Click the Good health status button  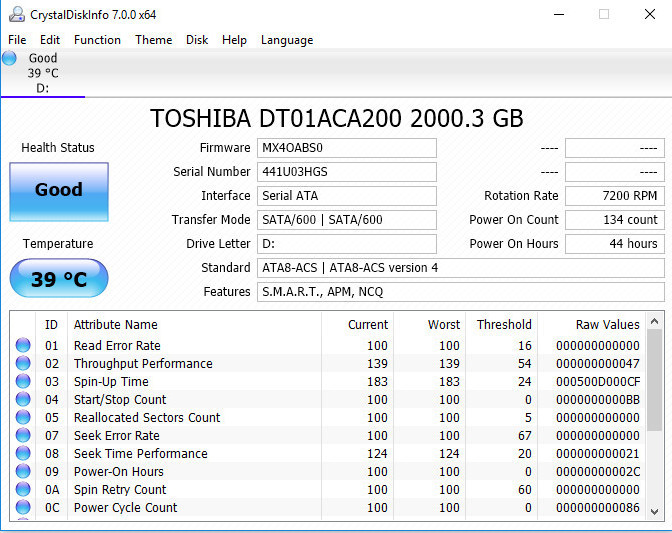tap(59, 192)
